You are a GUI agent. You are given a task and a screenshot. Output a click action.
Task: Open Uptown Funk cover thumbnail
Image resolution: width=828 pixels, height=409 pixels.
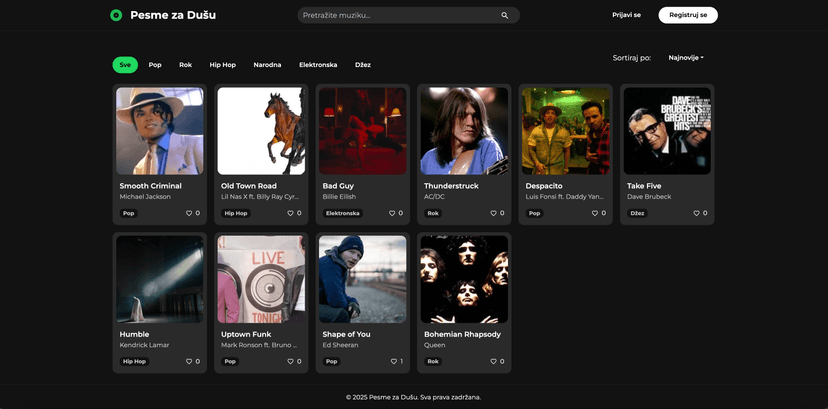pyautogui.click(x=261, y=279)
